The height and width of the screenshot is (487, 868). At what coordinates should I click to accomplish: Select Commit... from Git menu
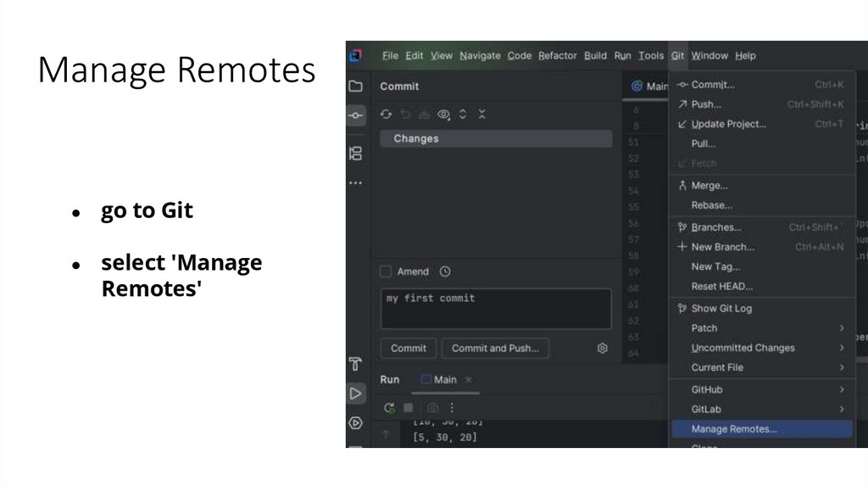[x=762, y=85]
